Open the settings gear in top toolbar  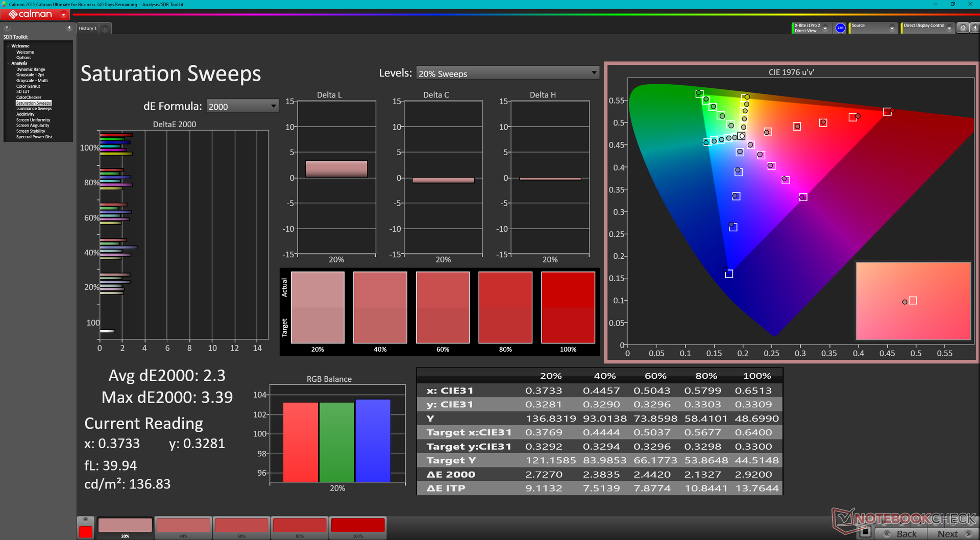963,28
